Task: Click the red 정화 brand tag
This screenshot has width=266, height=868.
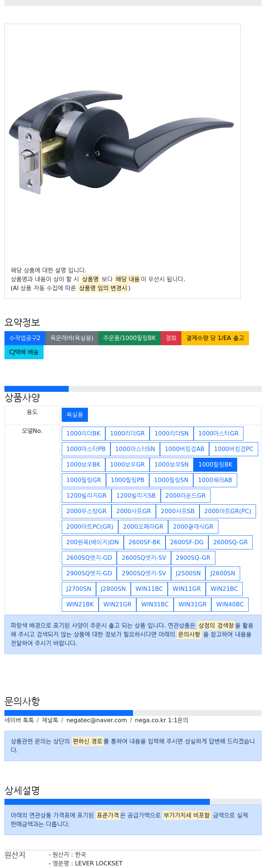Action: 171,338
